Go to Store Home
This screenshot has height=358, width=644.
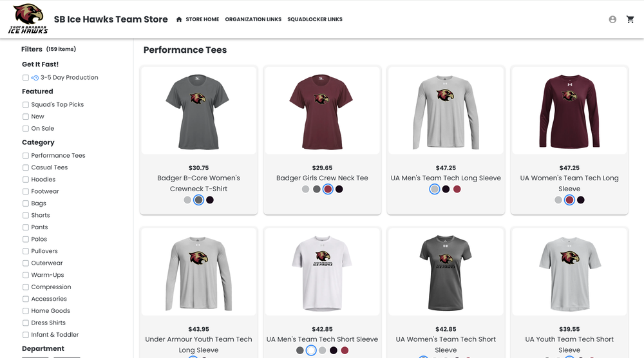pyautogui.click(x=202, y=19)
